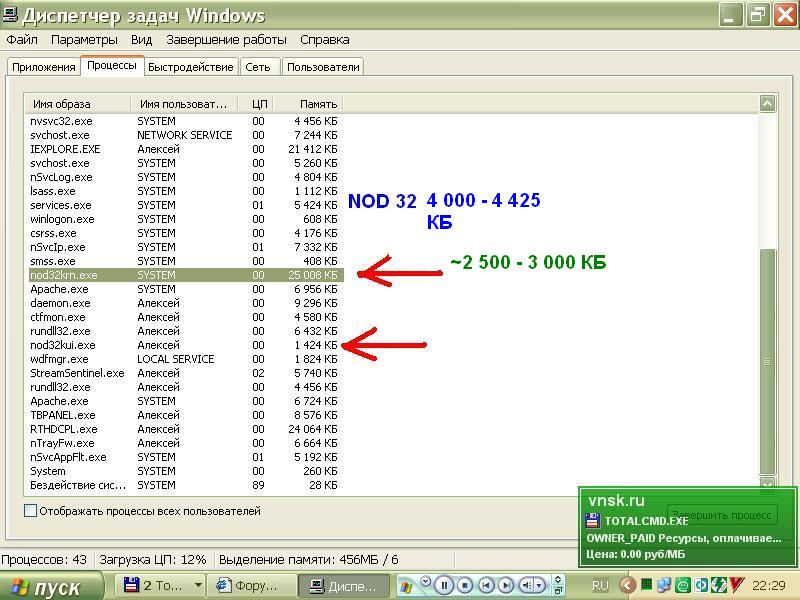Pause playback in the Media Player toolbar
Viewport: 800px width, 600px height.
coord(445,585)
